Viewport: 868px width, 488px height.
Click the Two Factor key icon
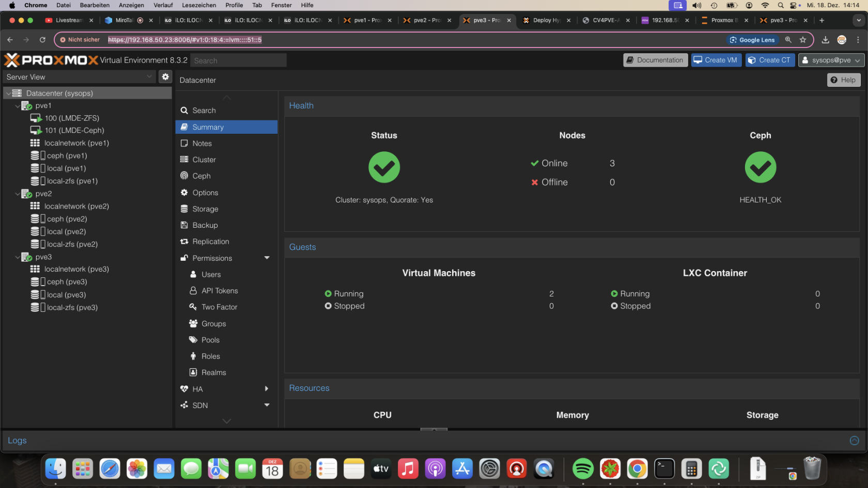pos(193,307)
